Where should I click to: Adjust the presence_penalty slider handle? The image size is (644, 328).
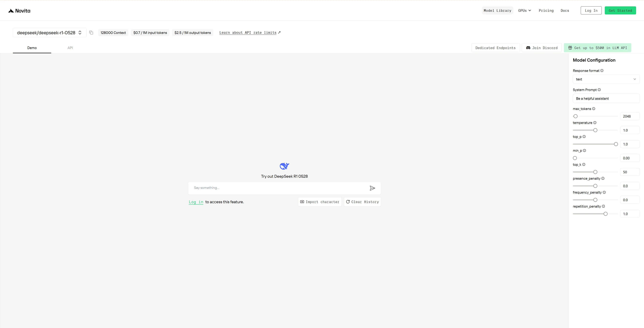pyautogui.click(x=595, y=186)
